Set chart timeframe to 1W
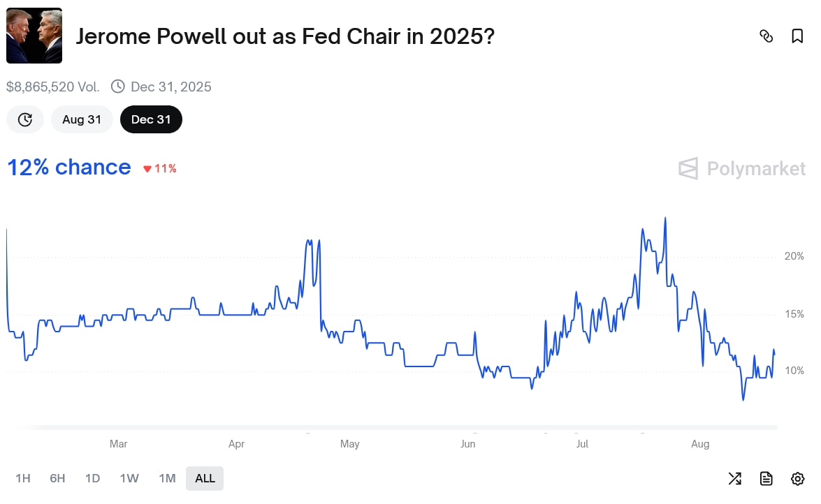Screen dimensions: 821x504 point(129,478)
